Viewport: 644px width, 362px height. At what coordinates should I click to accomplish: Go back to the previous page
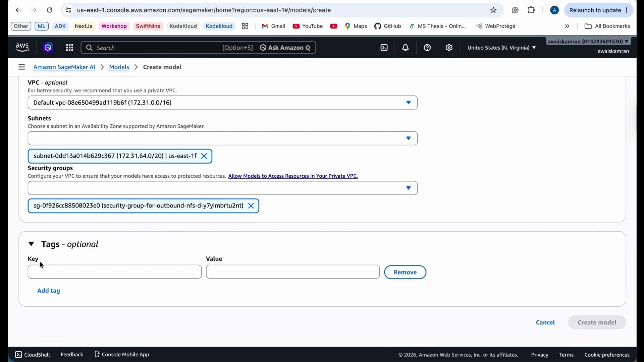point(18,10)
